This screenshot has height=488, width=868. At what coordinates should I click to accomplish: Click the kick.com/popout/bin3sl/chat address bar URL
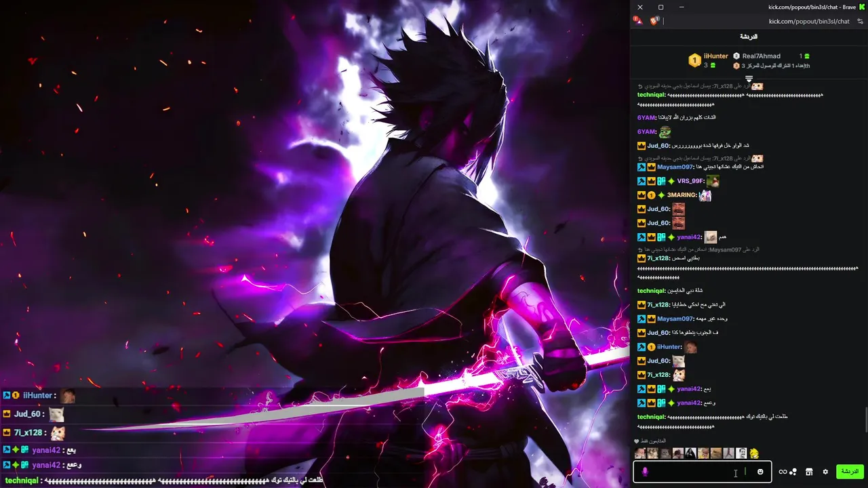click(809, 21)
